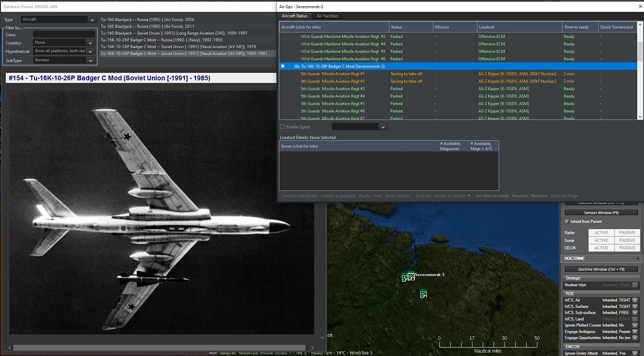Viewport: 644px width, 356px height.
Task: Toggle the Inherit from Parent checkbox
Action: (x=567, y=221)
